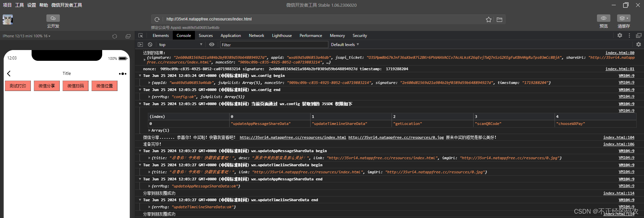Screen dimensions: 644x218
Task: Open the top context selector dropdown
Action: (181, 44)
